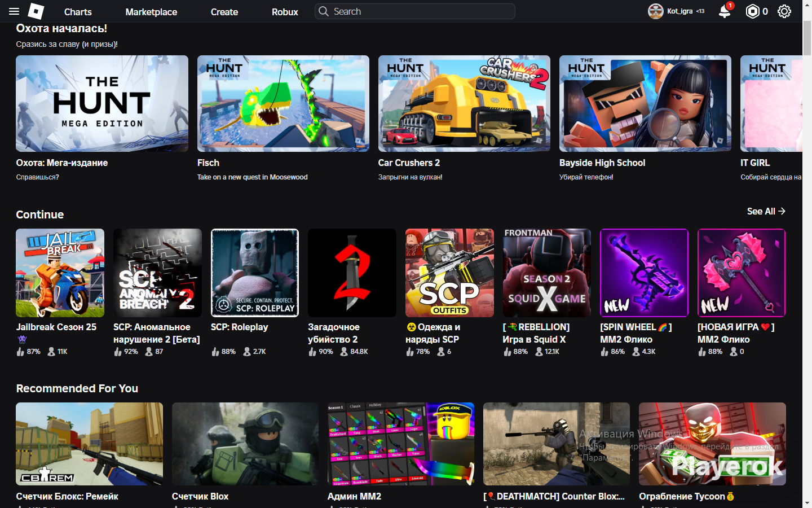
Task: Go to the Charts page
Action: (78, 12)
